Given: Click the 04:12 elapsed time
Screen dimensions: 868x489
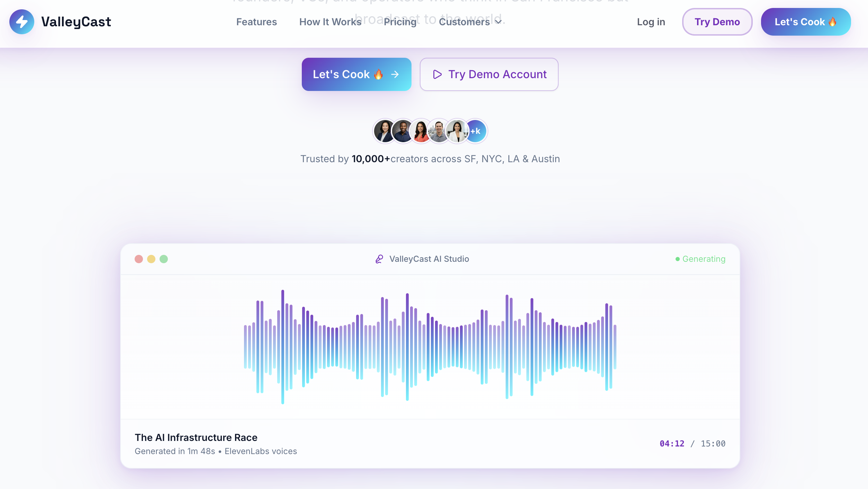Looking at the screenshot, I should coord(672,444).
